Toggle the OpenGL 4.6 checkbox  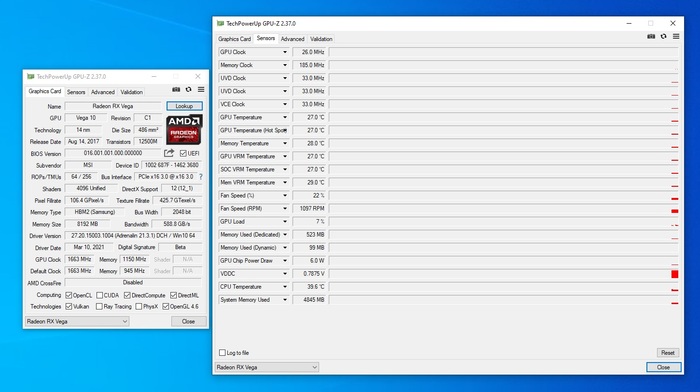click(x=166, y=306)
